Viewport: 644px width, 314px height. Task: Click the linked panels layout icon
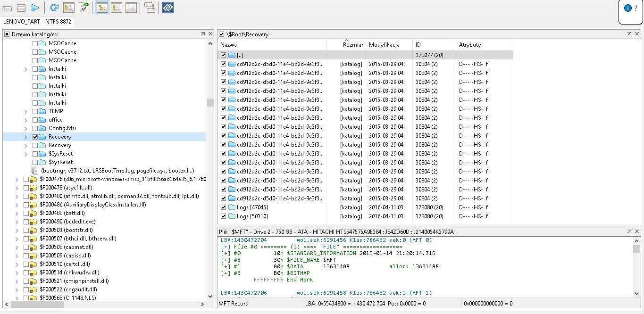150,8
